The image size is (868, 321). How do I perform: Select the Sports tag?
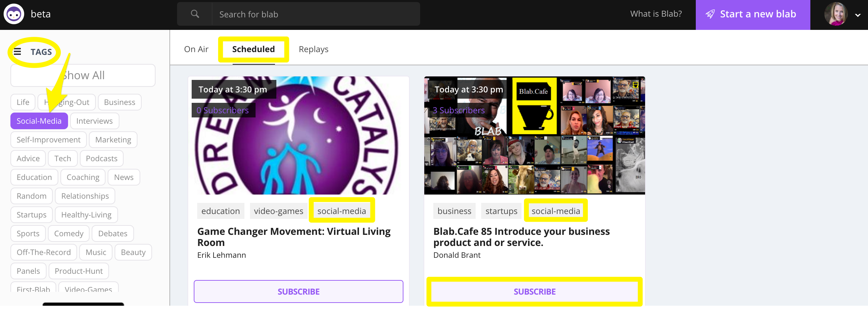28,233
